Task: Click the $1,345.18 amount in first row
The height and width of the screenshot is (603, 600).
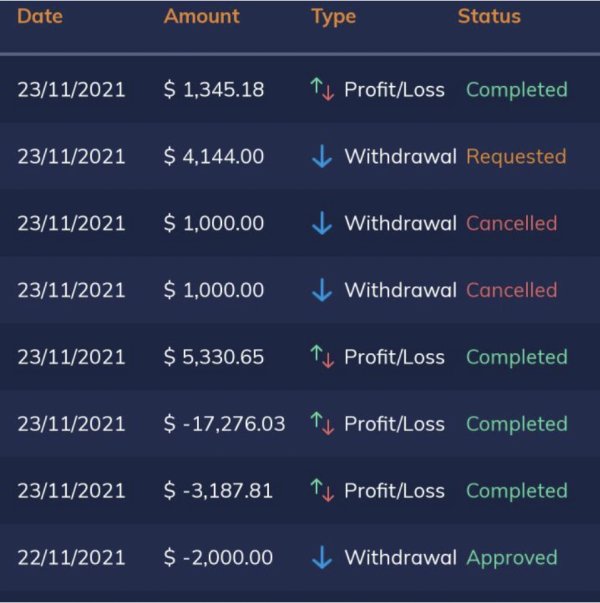Action: pyautogui.click(x=214, y=90)
